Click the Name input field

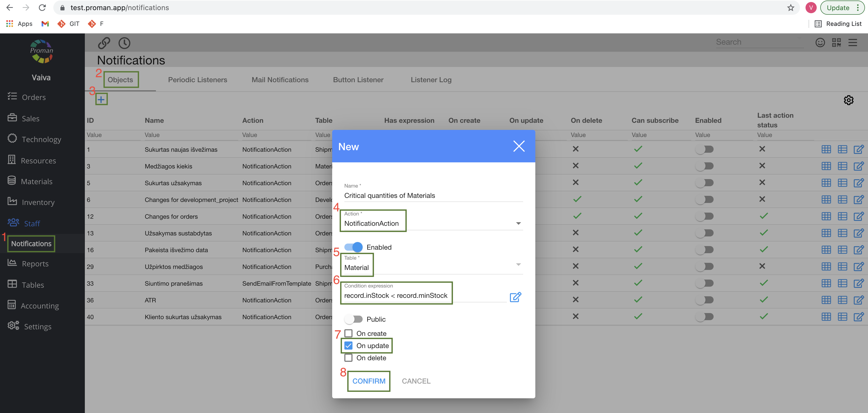(433, 196)
